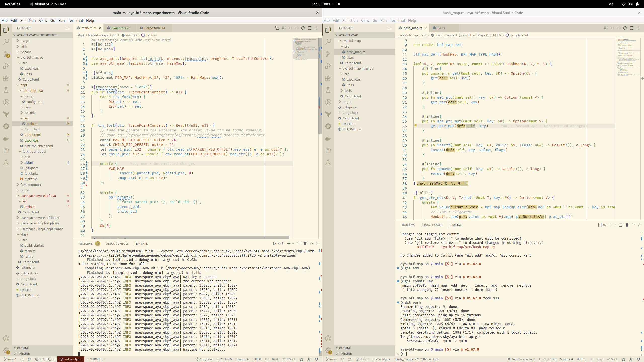Expand fork-common folder in left explorer
This screenshot has width=644, height=362.
[43, 185]
